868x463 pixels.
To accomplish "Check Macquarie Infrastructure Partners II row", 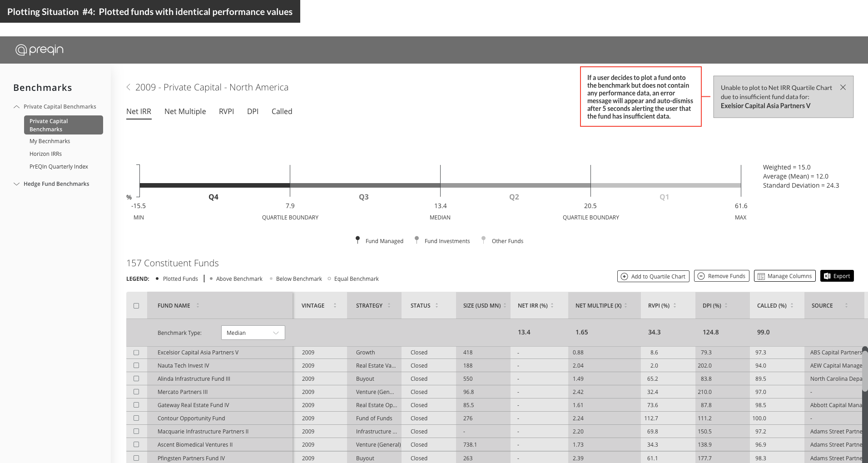I will pos(136,431).
